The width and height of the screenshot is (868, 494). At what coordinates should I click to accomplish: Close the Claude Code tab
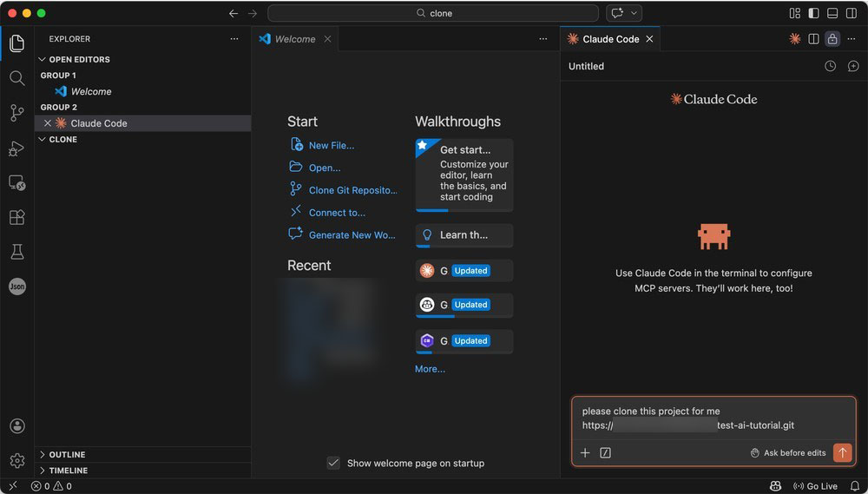click(x=650, y=39)
